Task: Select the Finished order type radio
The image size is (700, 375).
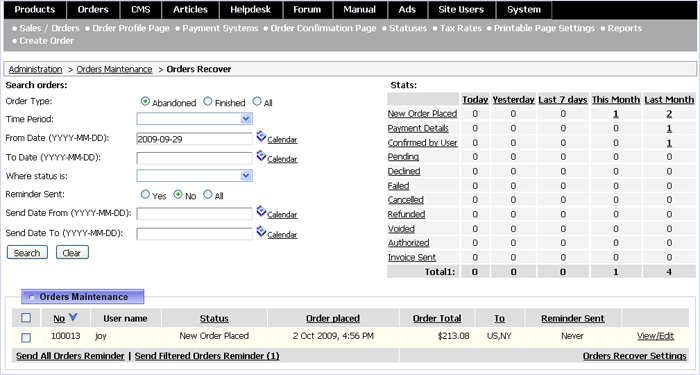Action: pos(208,102)
